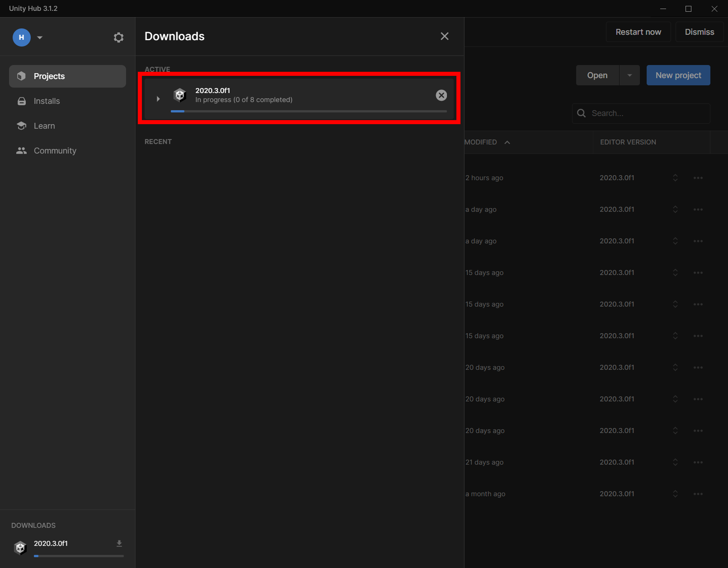
Task: Click the Installs drive icon
Action: point(21,101)
